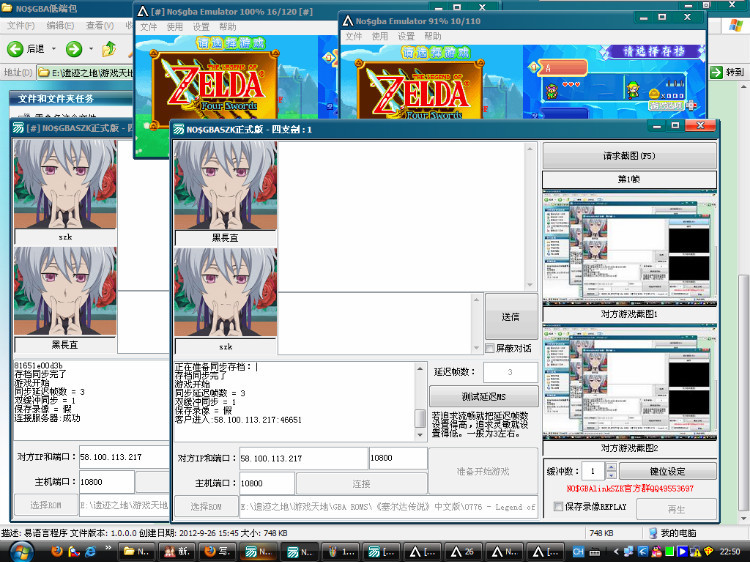This screenshot has height=562, width=750.
Task: Decrease 缓冲数 with the down spinner arrow
Action: coord(611,475)
